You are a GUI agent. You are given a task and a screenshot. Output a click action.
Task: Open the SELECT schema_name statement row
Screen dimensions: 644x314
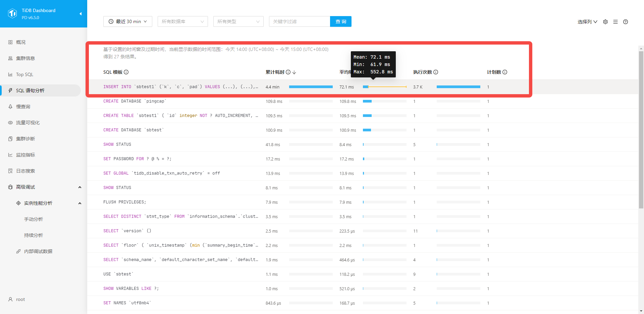(363, 260)
